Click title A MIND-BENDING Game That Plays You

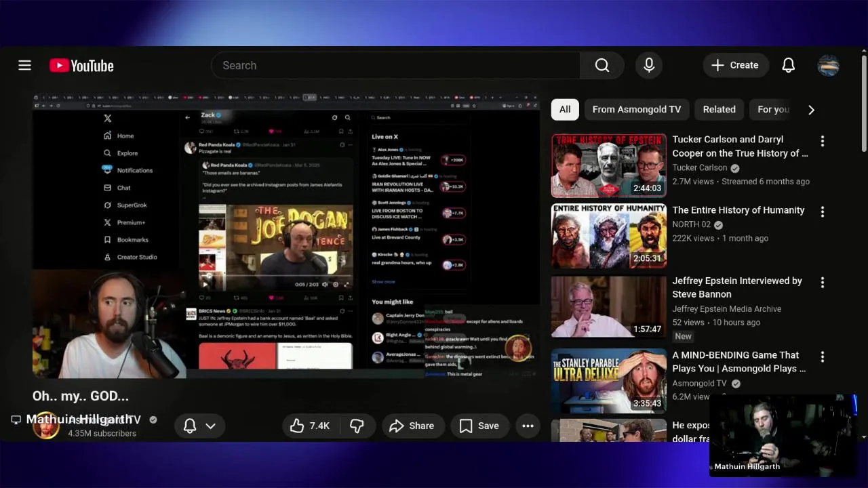pyautogui.click(x=739, y=362)
